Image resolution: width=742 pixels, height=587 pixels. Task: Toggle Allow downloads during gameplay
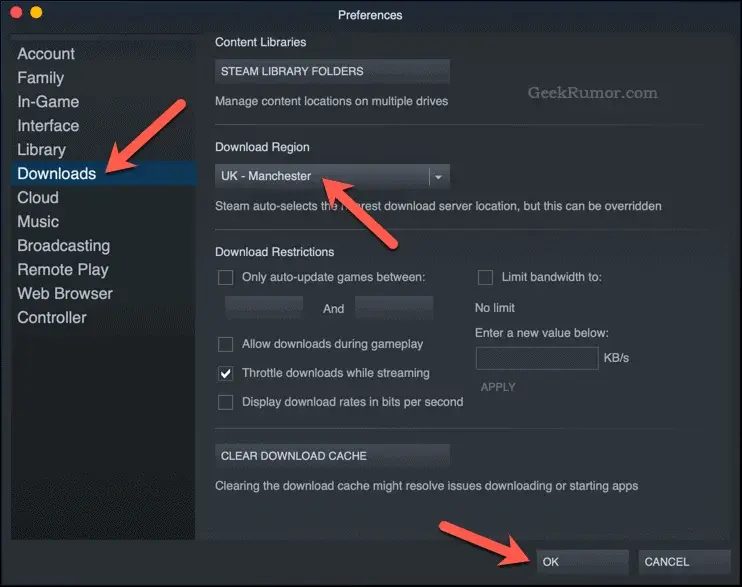(226, 344)
